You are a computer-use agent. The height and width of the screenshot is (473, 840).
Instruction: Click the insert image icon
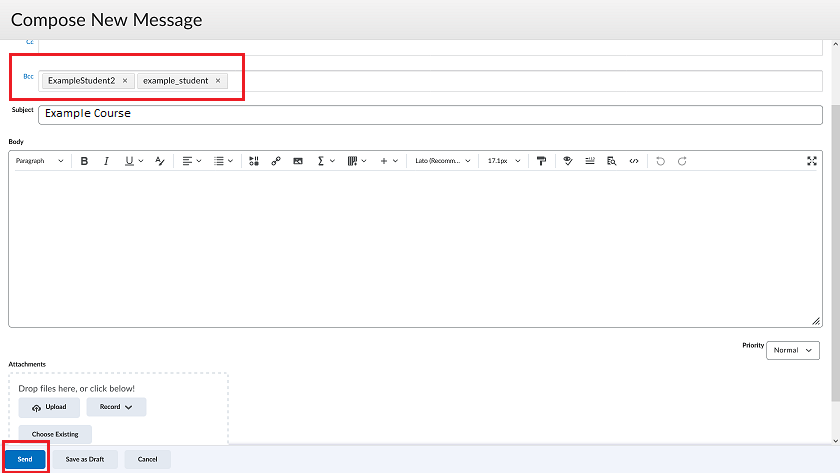(x=298, y=161)
